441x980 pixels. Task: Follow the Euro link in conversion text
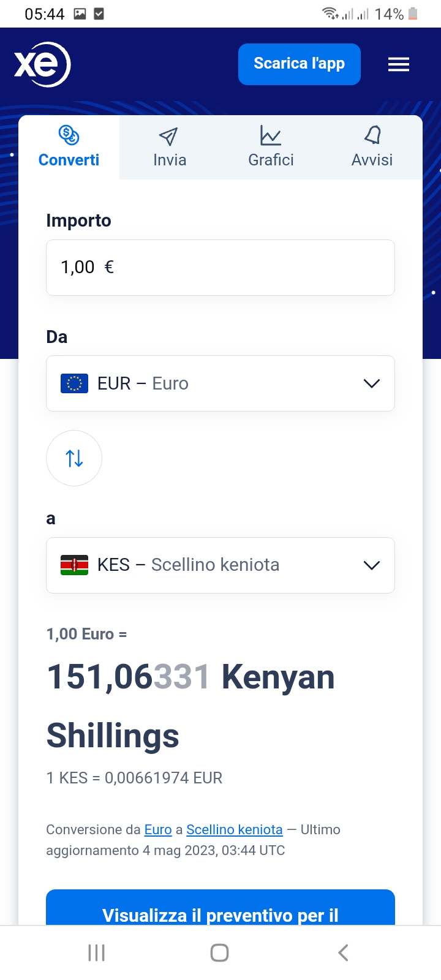pos(158,829)
